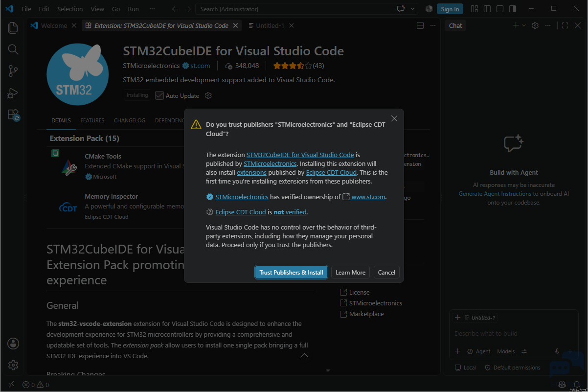Open the title bar overflow menu ellipsis
The width and height of the screenshot is (588, 392).
152,9
